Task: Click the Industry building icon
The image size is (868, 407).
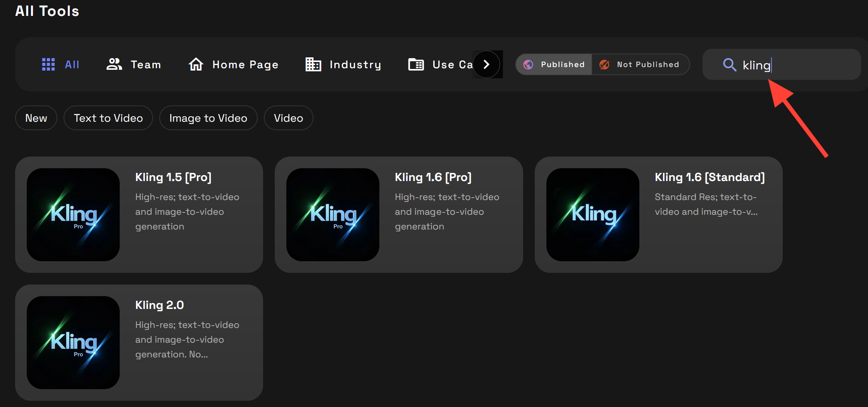Action: [x=313, y=64]
